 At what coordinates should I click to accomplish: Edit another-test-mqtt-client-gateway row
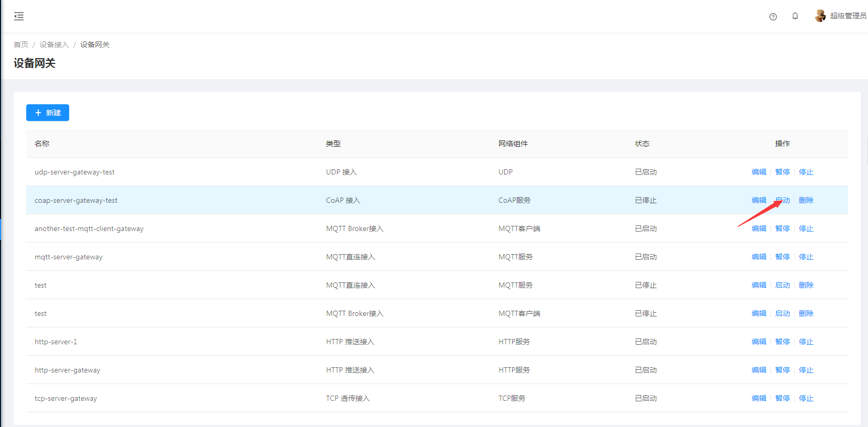[x=758, y=228]
